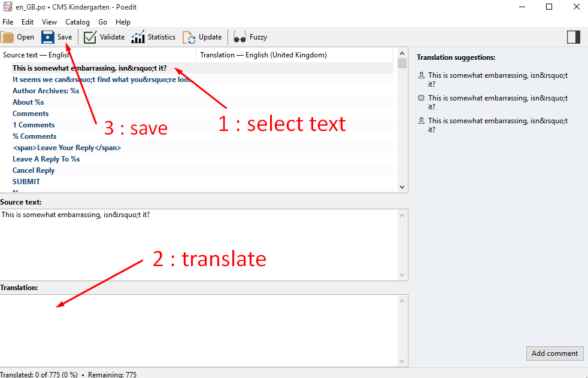Open the Go menu

(x=103, y=22)
